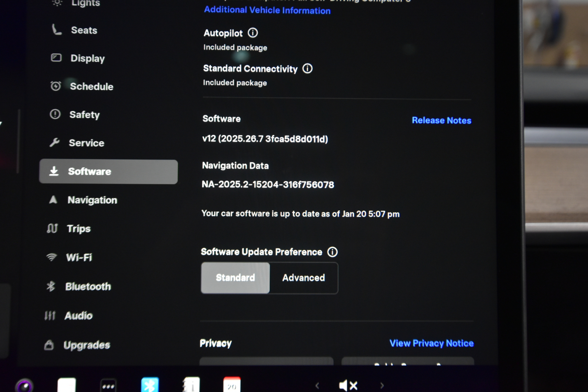Select the Standard software update preference
Image resolution: width=588 pixels, height=392 pixels.
click(x=235, y=278)
